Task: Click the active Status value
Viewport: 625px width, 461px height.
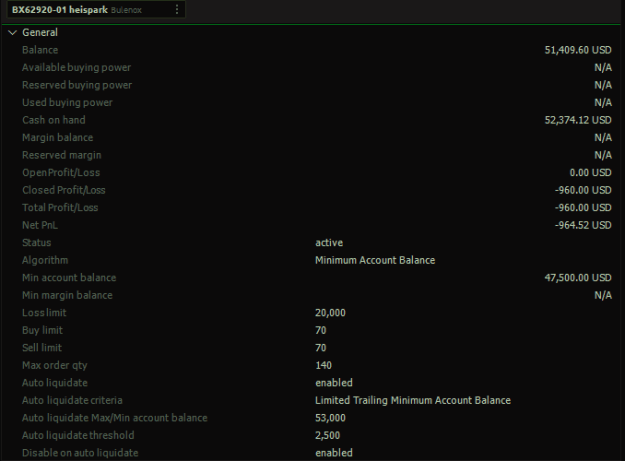Action: (x=329, y=243)
